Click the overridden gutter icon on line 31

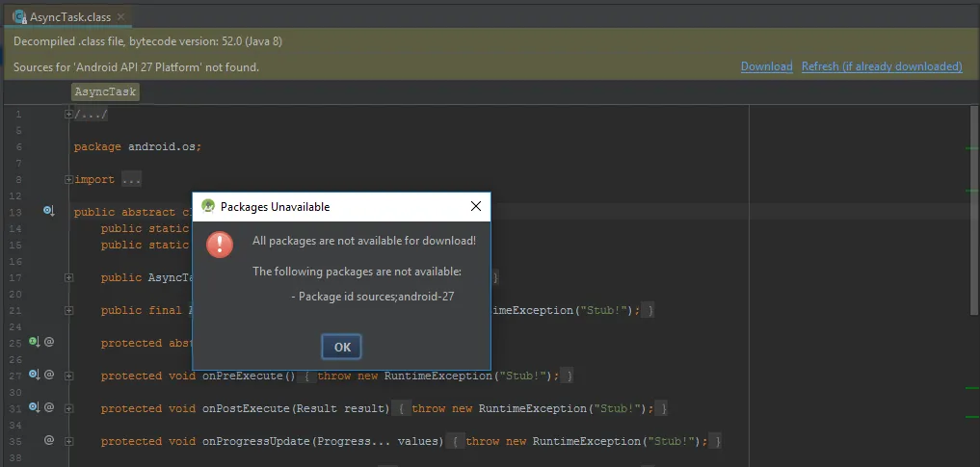pyautogui.click(x=35, y=407)
